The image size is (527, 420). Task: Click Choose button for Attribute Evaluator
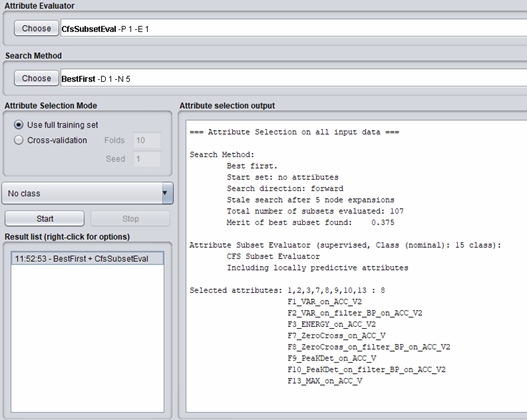[36, 29]
